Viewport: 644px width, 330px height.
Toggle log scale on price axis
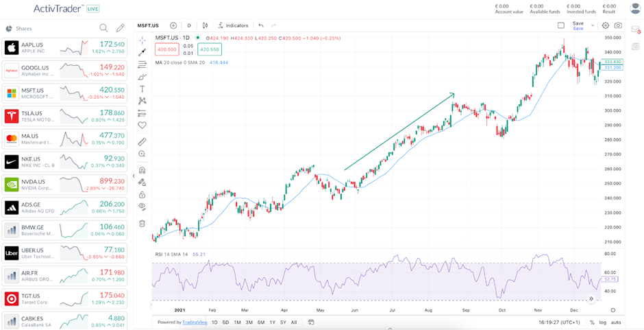pyautogui.click(x=602, y=322)
